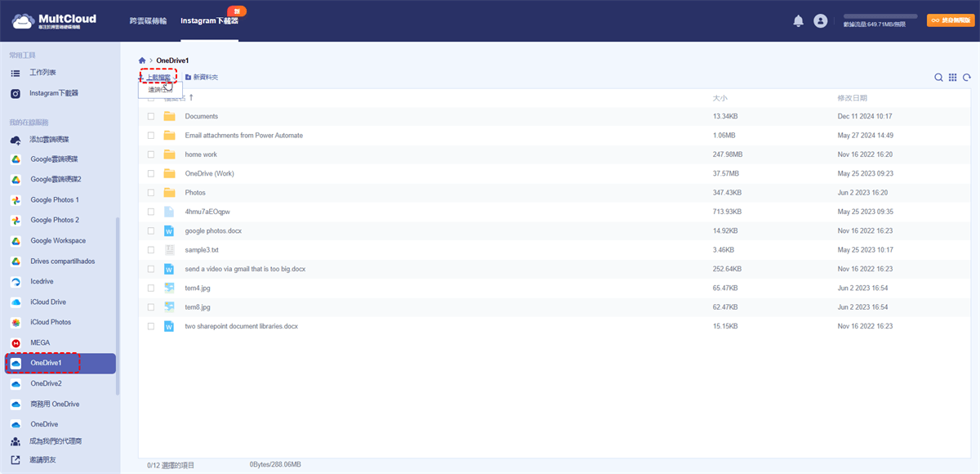Click two sharepoint document libraries.docx name
Image resolution: width=980 pixels, height=474 pixels.
pyautogui.click(x=242, y=326)
